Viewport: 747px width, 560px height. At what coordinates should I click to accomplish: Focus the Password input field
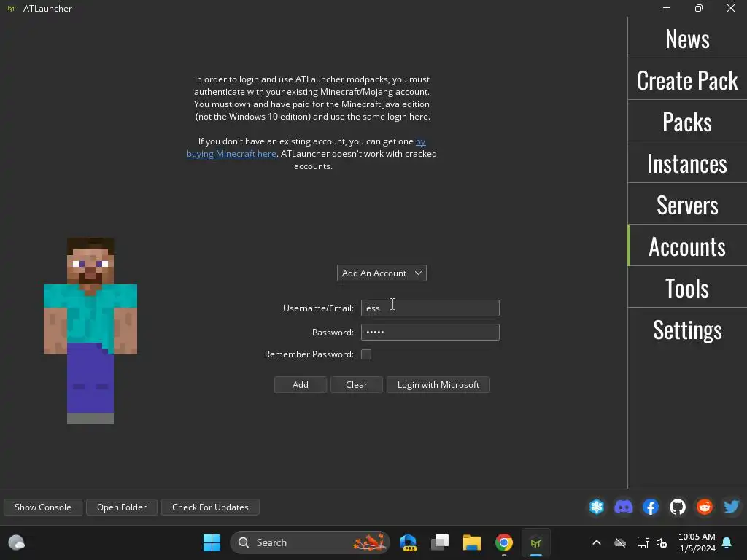pos(430,332)
